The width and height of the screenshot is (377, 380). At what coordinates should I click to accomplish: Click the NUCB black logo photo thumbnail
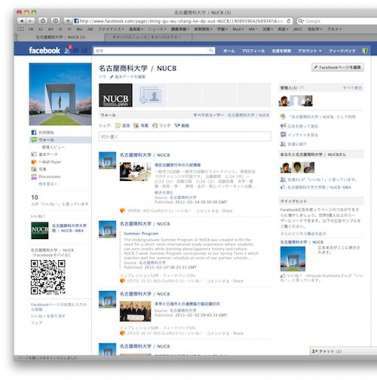point(115,95)
